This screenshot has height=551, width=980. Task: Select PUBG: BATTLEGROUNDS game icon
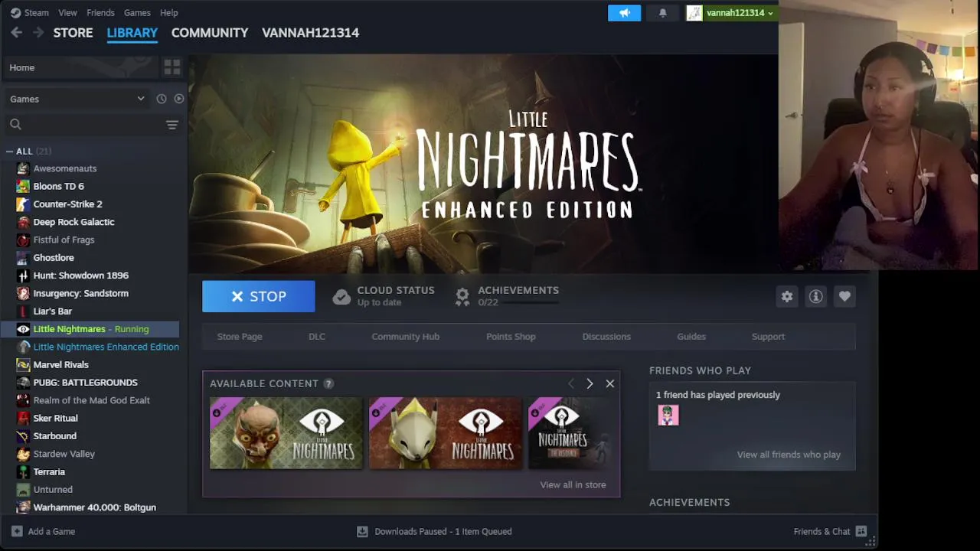coord(23,383)
